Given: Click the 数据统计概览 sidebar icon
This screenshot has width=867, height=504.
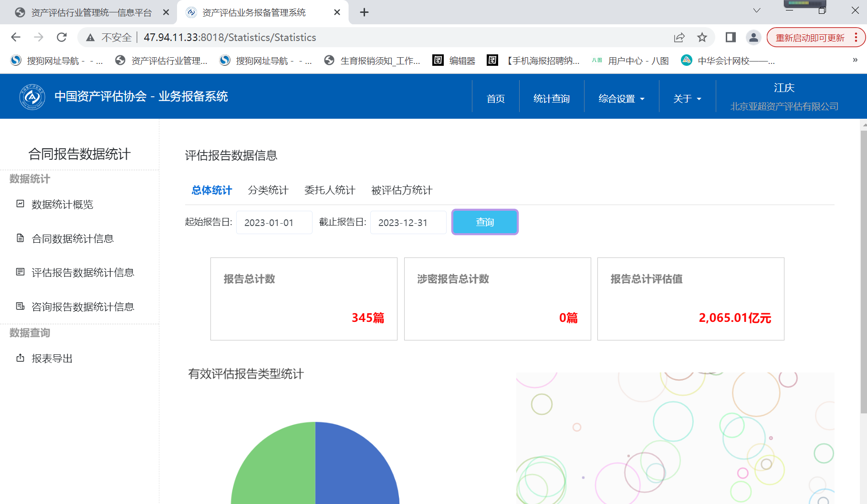Looking at the screenshot, I should [x=20, y=204].
